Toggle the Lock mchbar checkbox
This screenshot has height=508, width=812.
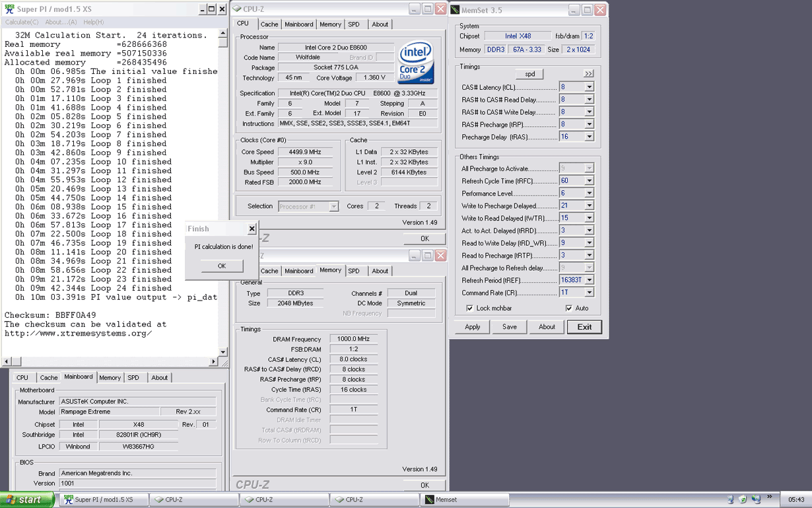pos(469,308)
